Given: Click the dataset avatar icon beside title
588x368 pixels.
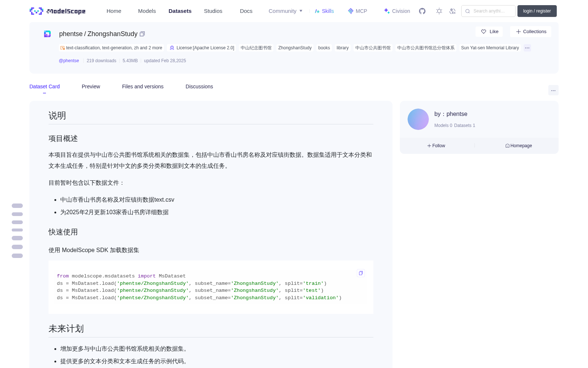Looking at the screenshot, I should [x=47, y=34].
